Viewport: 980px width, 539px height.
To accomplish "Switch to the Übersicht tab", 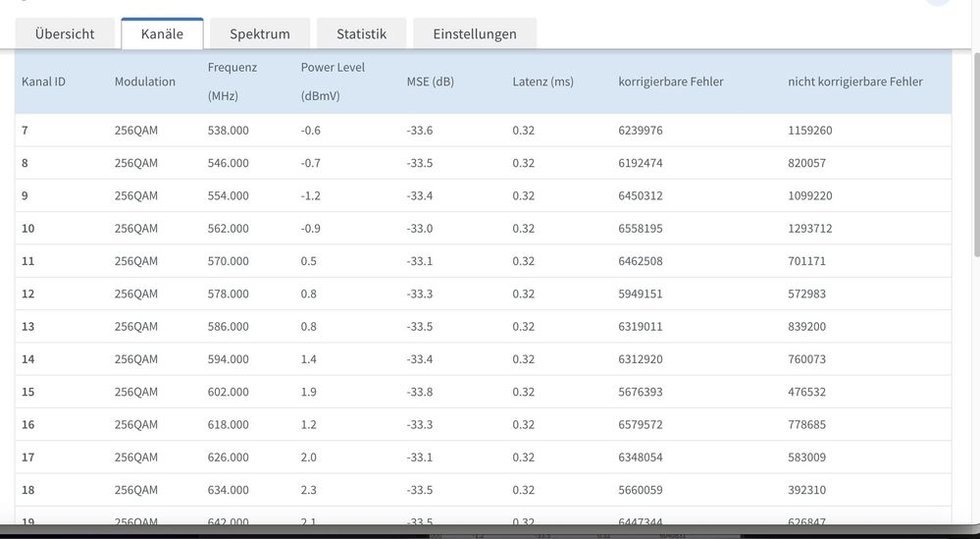I will click(x=65, y=33).
